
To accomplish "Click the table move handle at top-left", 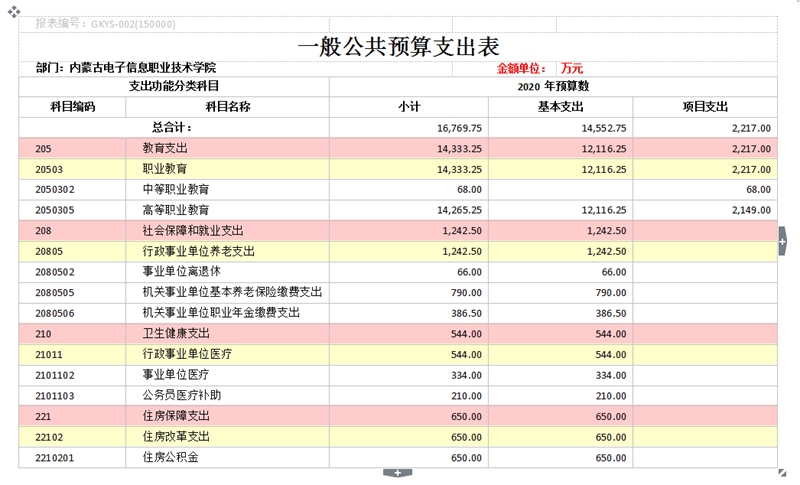I will tap(15, 9).
